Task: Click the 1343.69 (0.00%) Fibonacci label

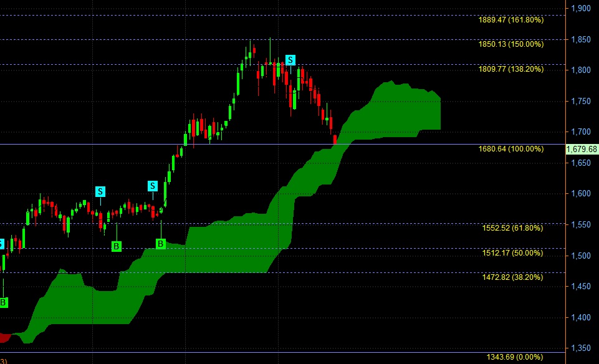Action: point(515,357)
